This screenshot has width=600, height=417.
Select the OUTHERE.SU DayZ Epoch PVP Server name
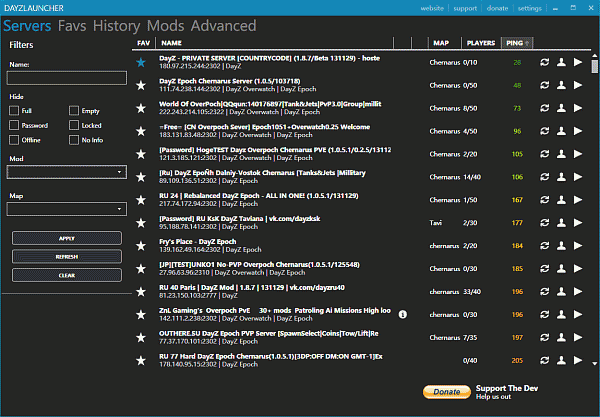pyautogui.click(x=269, y=333)
